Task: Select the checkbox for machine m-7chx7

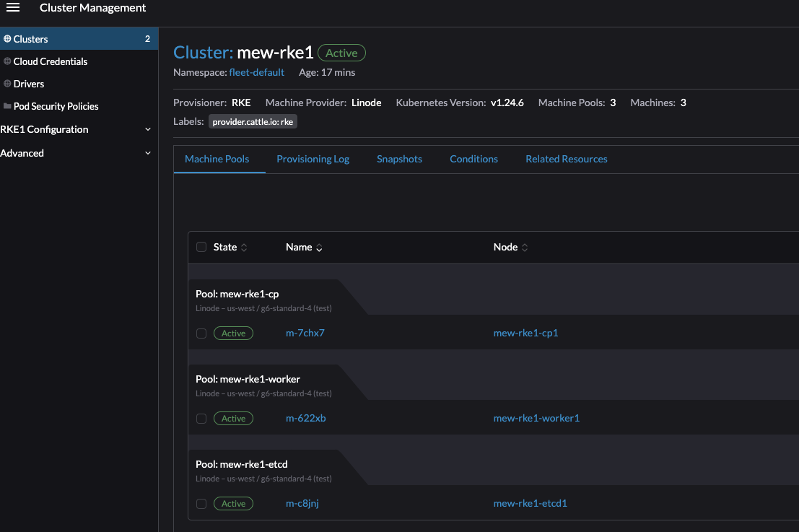Action: [x=201, y=333]
